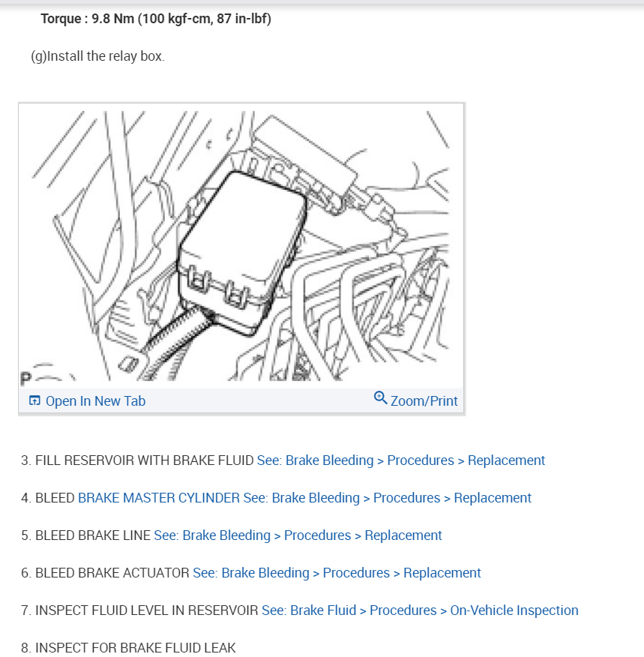Click Procedures link in step 6

(x=356, y=573)
